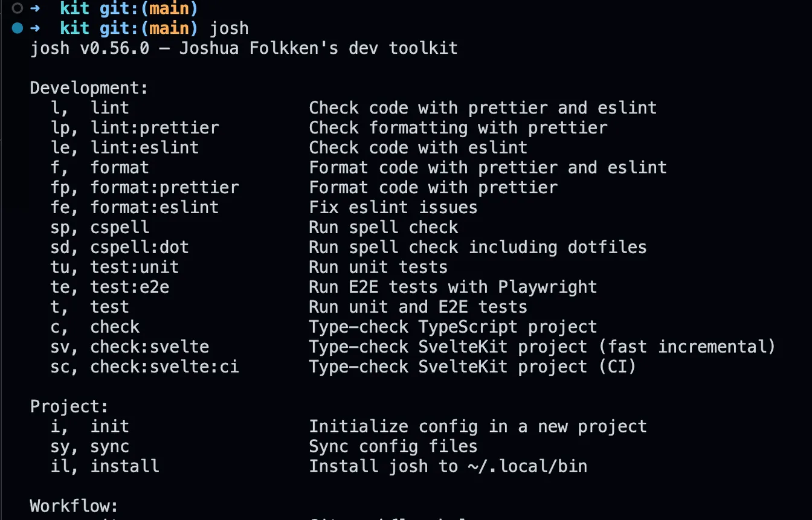Click "Run spell check including dotfiles" description
Viewport: 812px width, 520px height.
click(478, 248)
